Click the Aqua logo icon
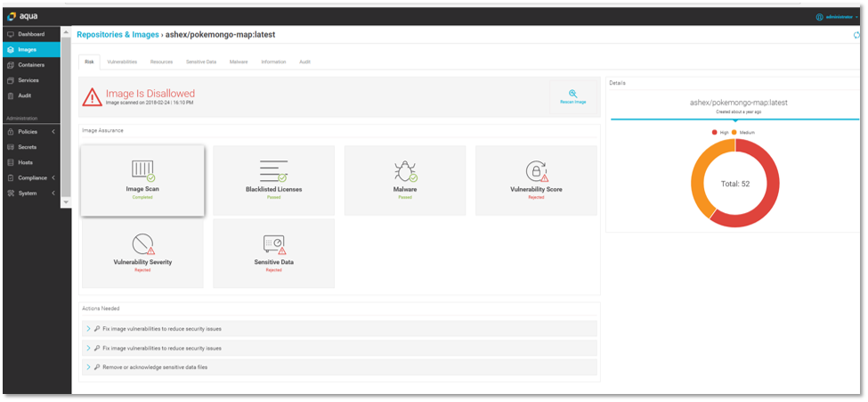 pyautogui.click(x=11, y=16)
